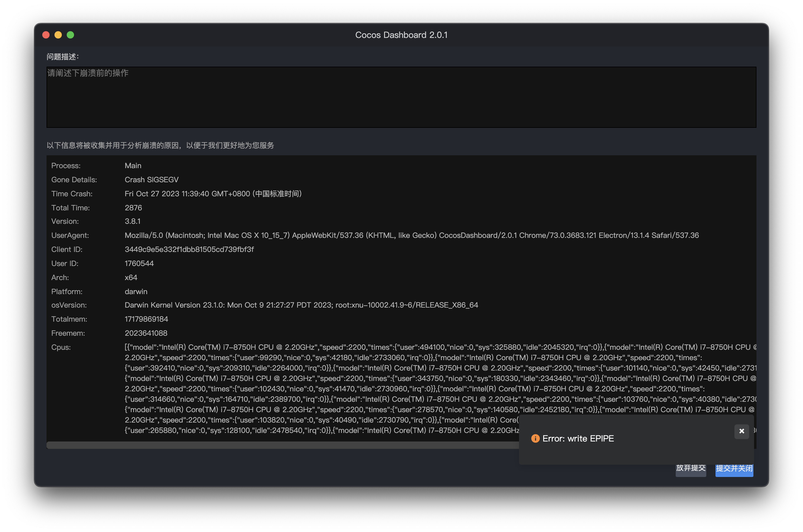Dismiss the Error write EPIPE notification
Viewport: 803px width, 532px height.
741,431
